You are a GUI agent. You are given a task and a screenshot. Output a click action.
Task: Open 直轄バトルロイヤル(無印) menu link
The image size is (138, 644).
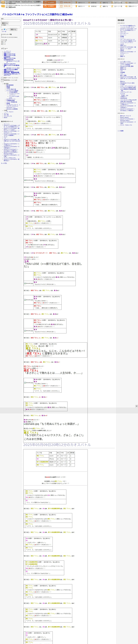(11, 70)
